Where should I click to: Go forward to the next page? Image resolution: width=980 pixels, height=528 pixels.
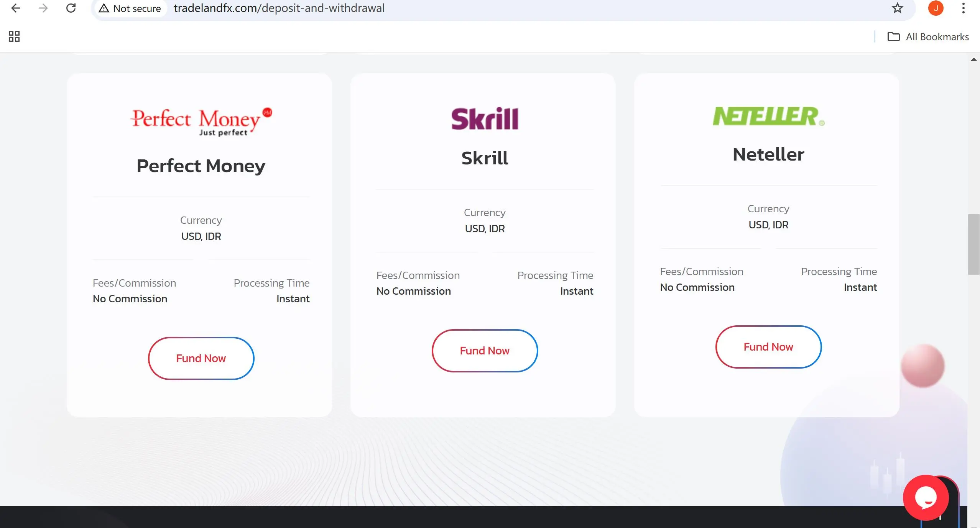43,8
